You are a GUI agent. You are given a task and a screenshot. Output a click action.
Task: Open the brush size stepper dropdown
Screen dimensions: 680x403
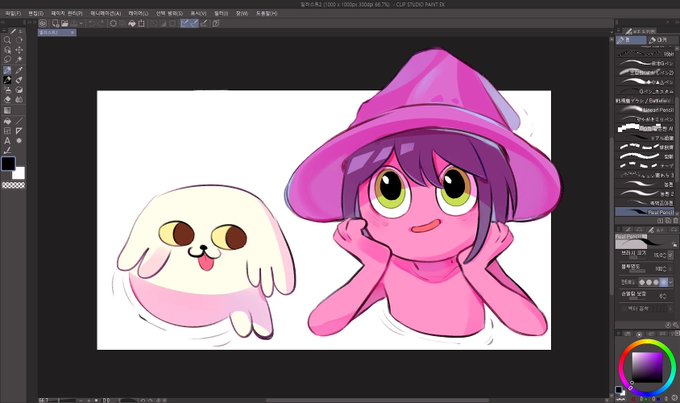click(670, 256)
